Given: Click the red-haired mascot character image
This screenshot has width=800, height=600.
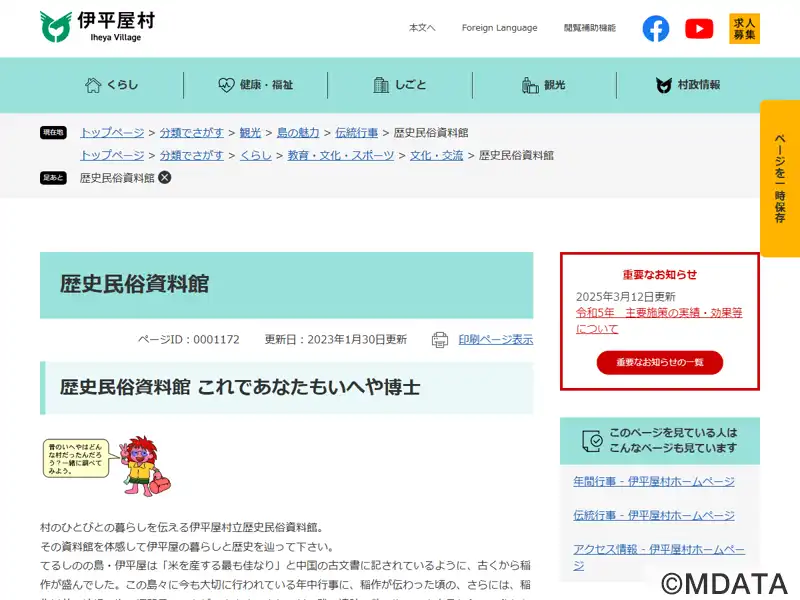Looking at the screenshot, I should tap(146, 466).
